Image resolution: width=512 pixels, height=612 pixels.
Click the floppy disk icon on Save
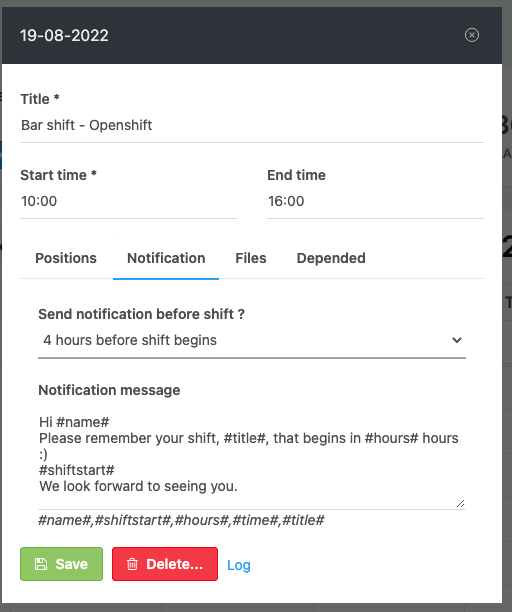pos(41,564)
